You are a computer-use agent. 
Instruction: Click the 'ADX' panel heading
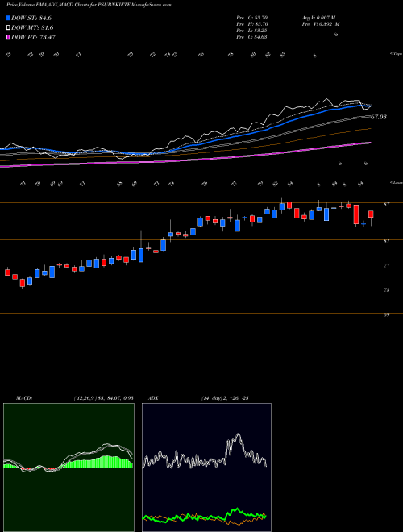point(153,398)
